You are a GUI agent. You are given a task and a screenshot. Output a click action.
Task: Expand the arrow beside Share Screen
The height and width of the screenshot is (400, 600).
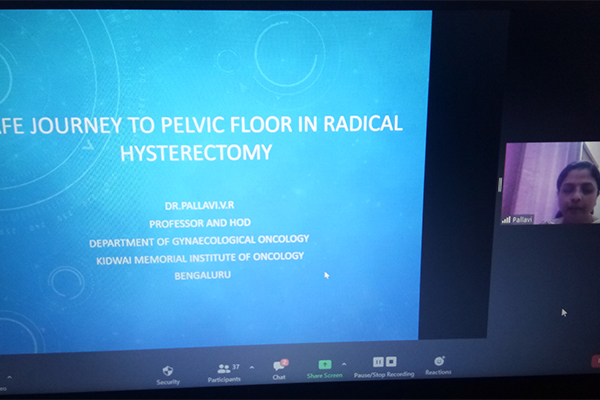344,364
